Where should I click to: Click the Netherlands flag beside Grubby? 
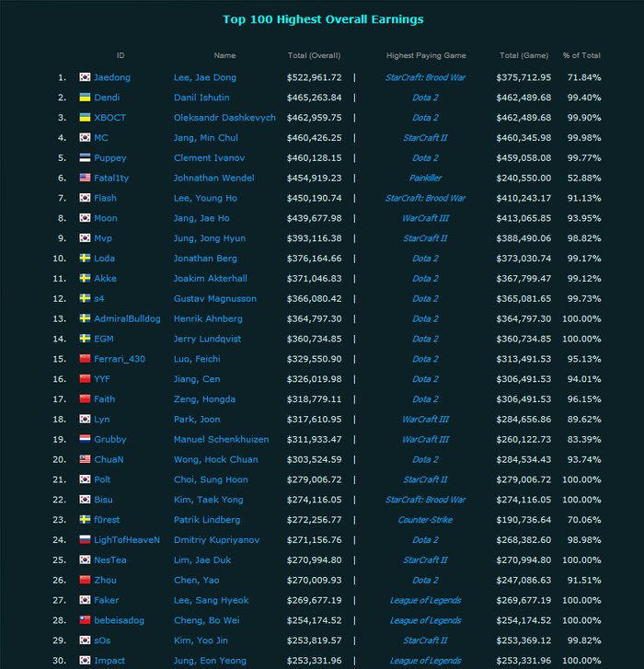tap(85, 439)
